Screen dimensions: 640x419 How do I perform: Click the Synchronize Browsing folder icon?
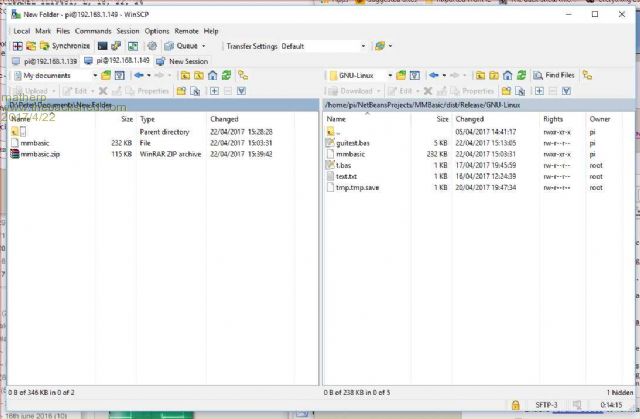(x=31, y=46)
